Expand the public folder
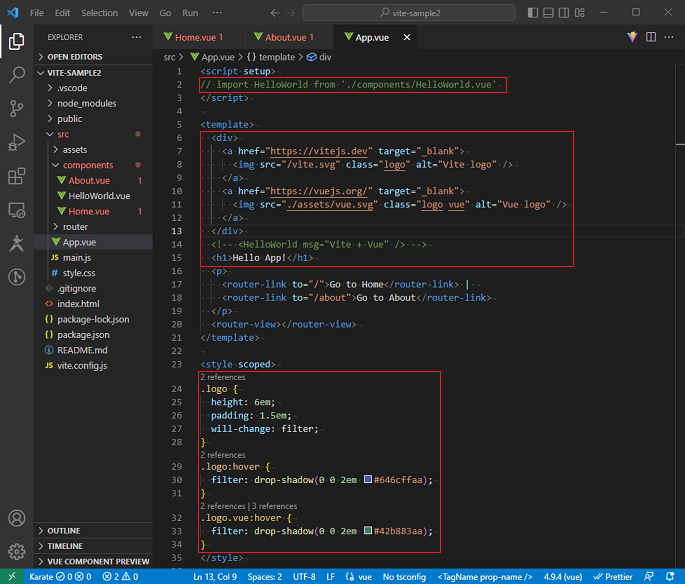Screen dimensions: 685x584 (93, 119)
